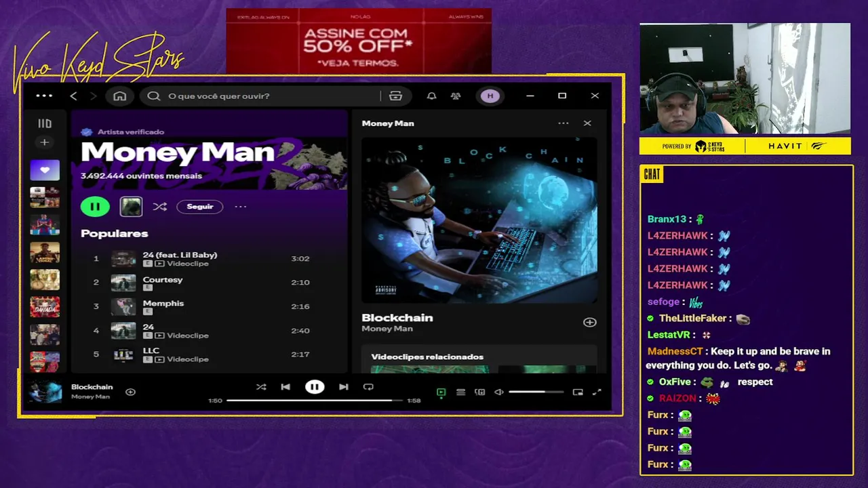868x488 pixels.
Task: Open Blockchain title in bottom player bar
Action: (x=92, y=387)
